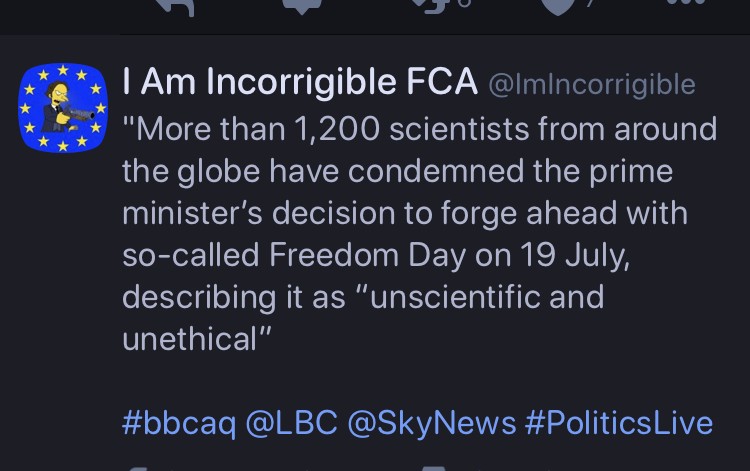
Task: Open the EU-flag profile avatar
Action: 62,108
